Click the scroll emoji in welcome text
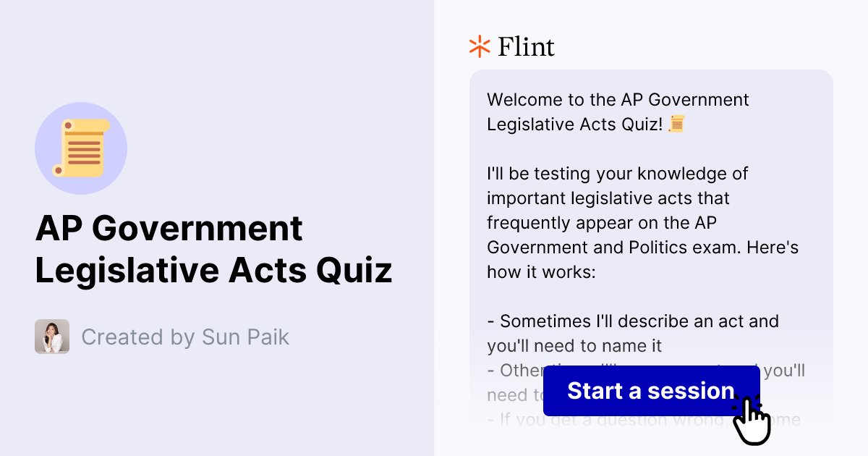 (676, 124)
